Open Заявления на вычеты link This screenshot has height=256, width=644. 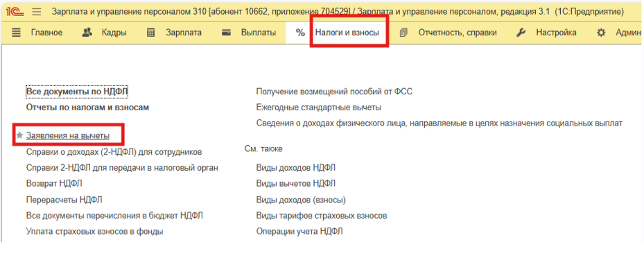tap(68, 135)
